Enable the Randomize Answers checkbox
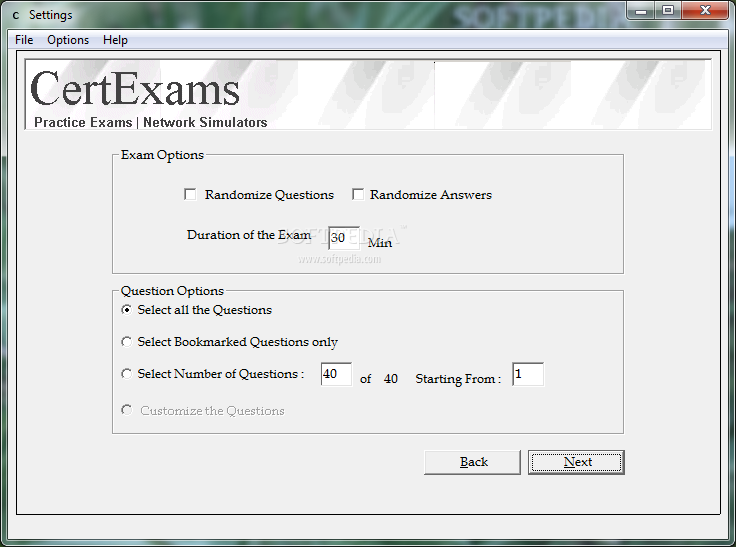This screenshot has height=547, width=736. click(358, 194)
